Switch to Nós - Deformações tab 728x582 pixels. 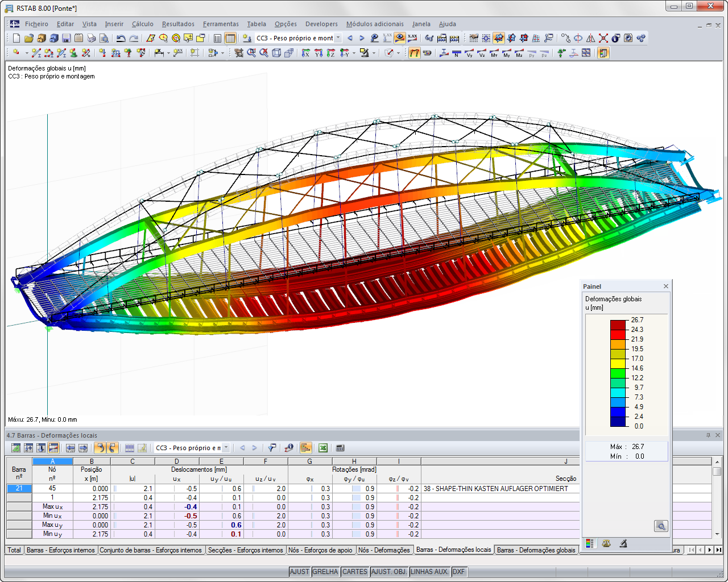coord(384,550)
